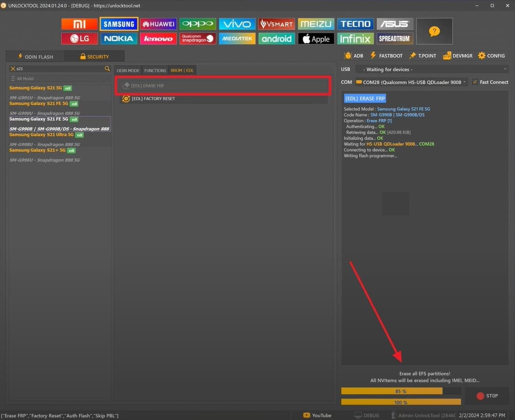Stop the running operation

pyautogui.click(x=487, y=396)
